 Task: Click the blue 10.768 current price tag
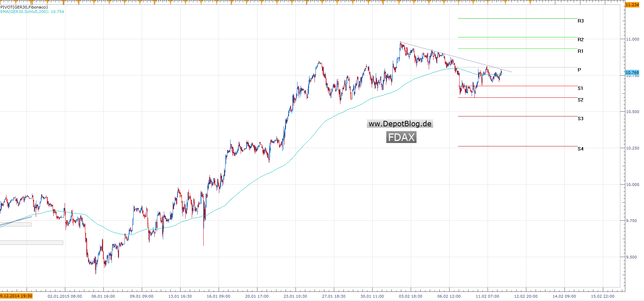(x=632, y=73)
